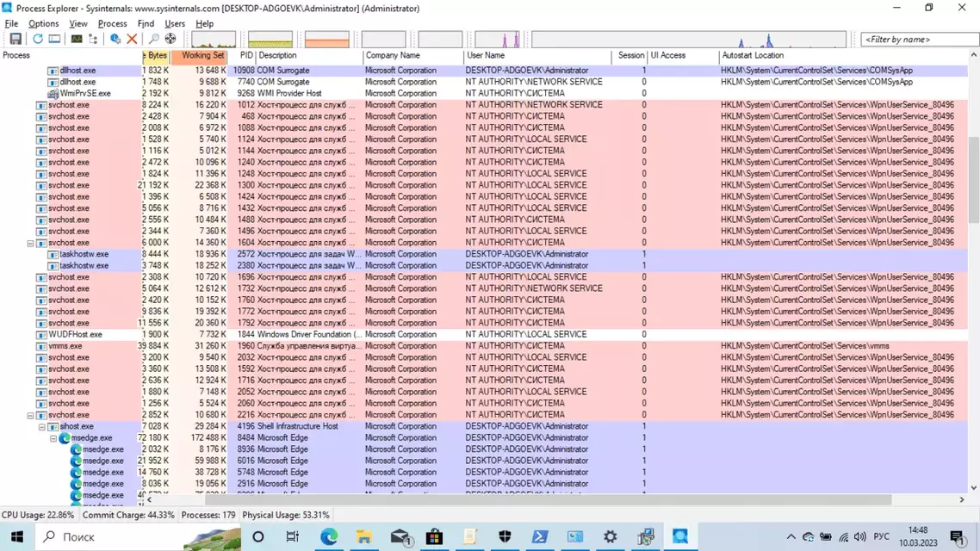Viewport: 980px width, 551px height.
Task: Open Microsoft Store from the taskbar
Action: [434, 536]
